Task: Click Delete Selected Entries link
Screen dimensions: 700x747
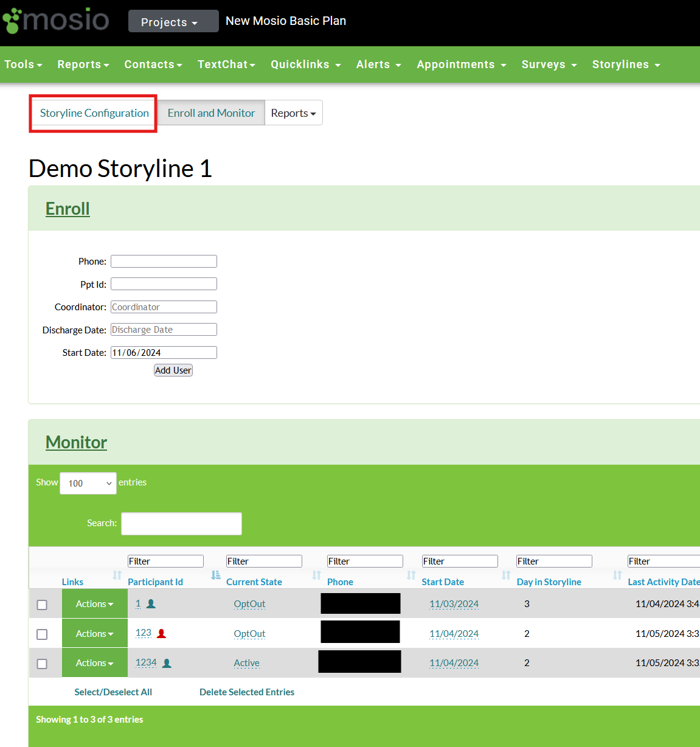Action: [247, 692]
